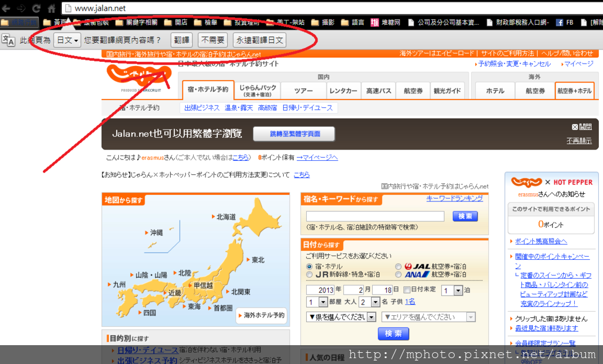Select the じゃらんパック tab
The width and height of the screenshot is (603, 364).
click(258, 91)
